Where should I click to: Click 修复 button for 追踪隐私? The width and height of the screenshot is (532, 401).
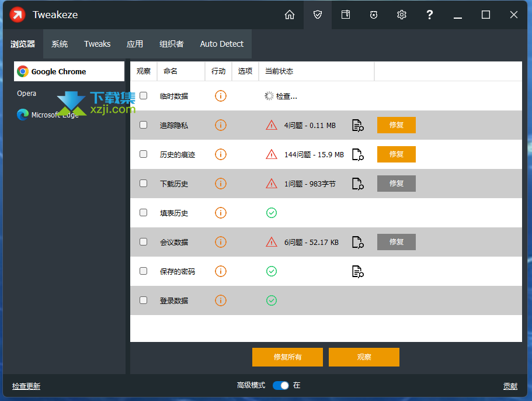tap(397, 125)
